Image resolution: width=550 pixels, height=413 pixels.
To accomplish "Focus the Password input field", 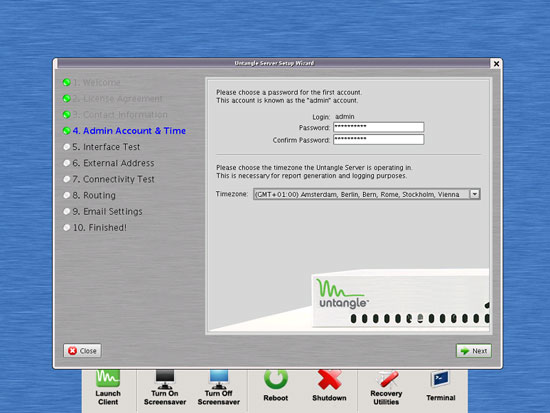I will pos(378,127).
